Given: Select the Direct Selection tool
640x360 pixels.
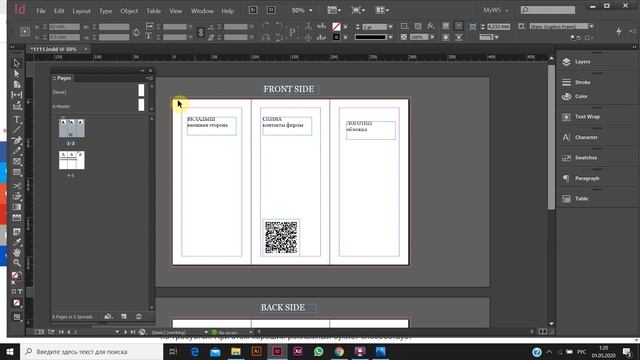Looking at the screenshot, I should click(x=16, y=74).
